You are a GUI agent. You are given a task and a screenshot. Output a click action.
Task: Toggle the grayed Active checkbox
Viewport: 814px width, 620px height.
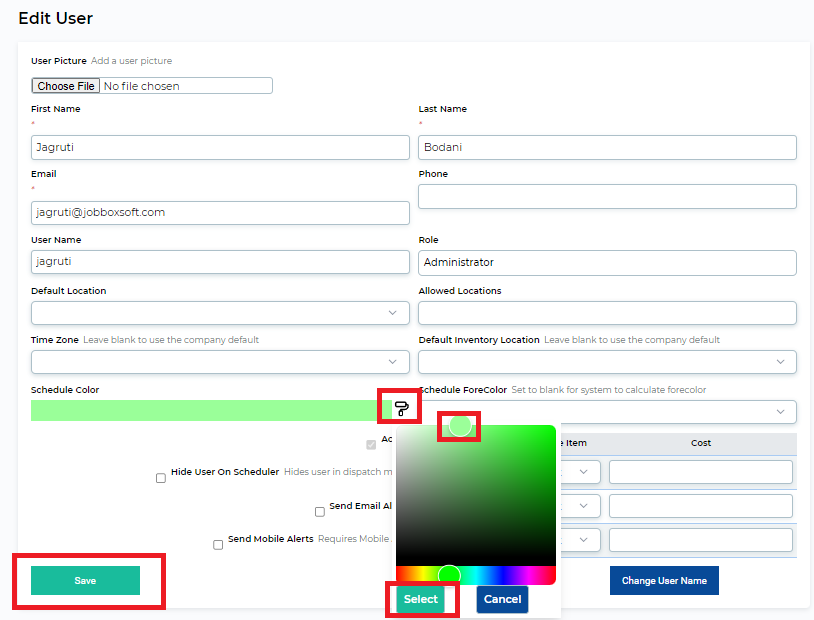[x=371, y=444]
